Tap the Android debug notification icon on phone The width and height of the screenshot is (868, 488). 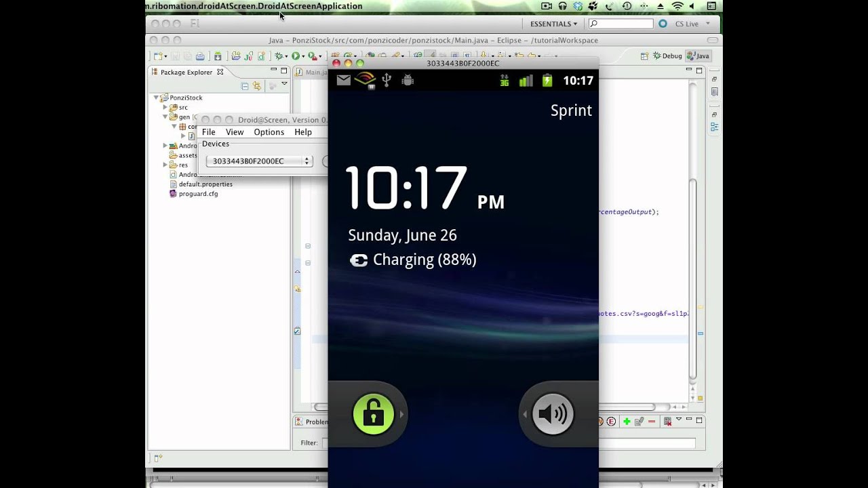[408, 80]
